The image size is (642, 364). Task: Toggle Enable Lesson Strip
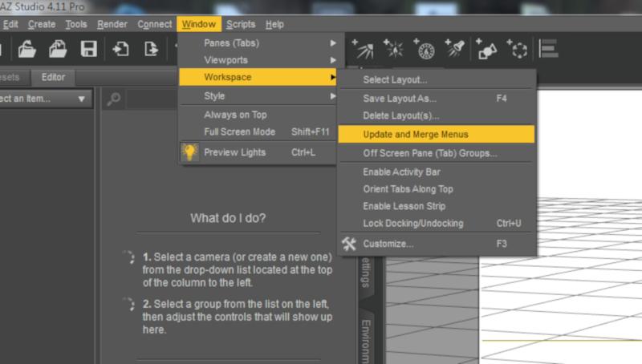437,206
